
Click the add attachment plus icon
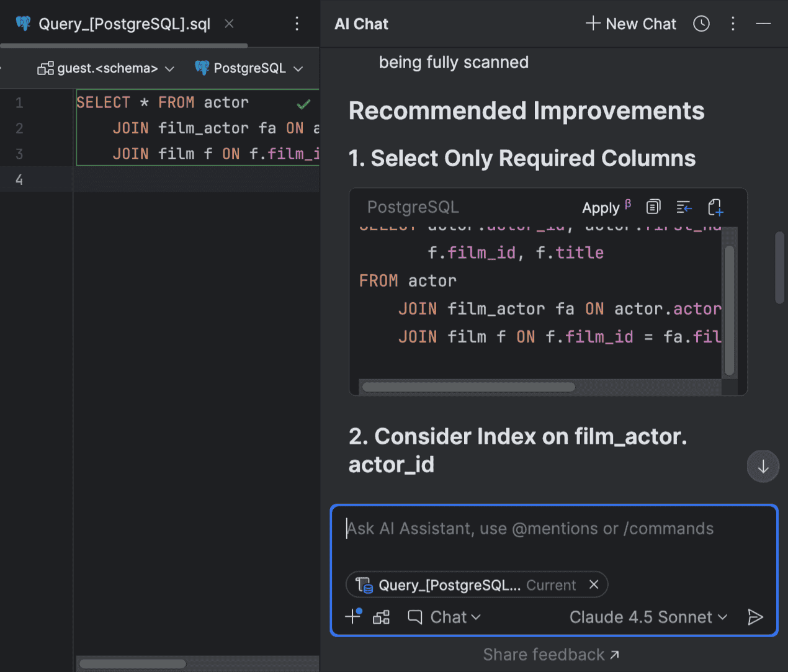pyautogui.click(x=353, y=616)
